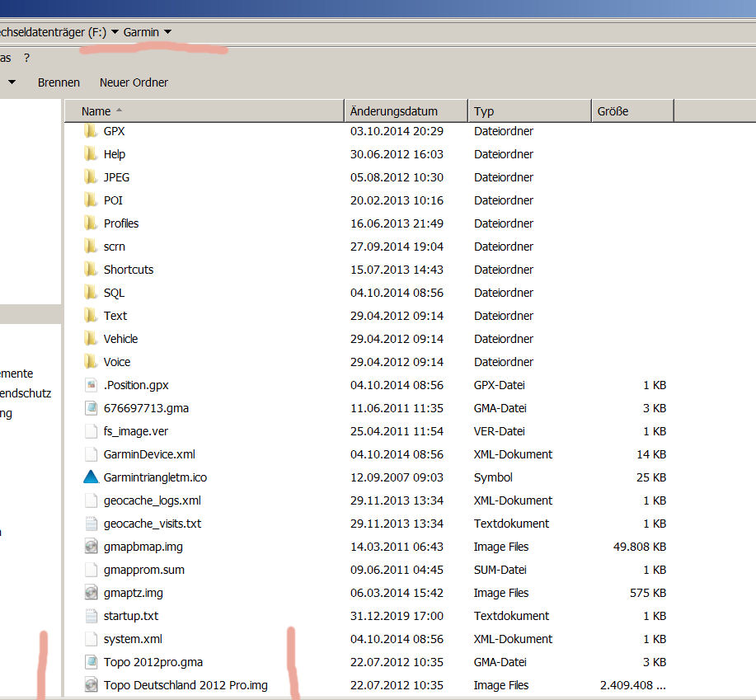The image size is (756, 700).
Task: Click the SUM-Datei type cell
Action: pos(500,570)
